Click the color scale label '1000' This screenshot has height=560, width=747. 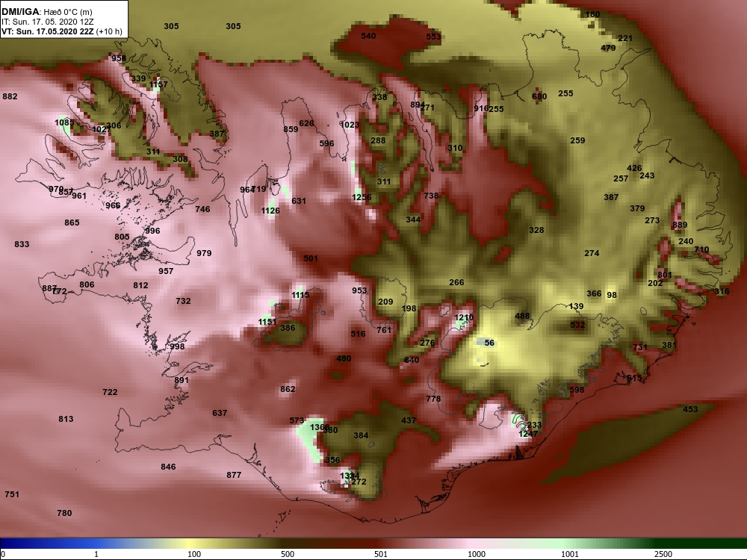477,554
